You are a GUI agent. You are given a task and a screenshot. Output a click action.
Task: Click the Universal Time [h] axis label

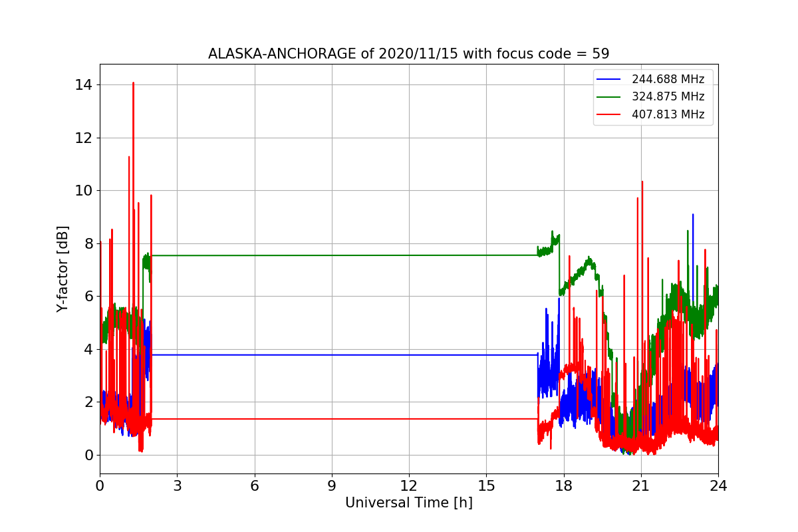(409, 503)
